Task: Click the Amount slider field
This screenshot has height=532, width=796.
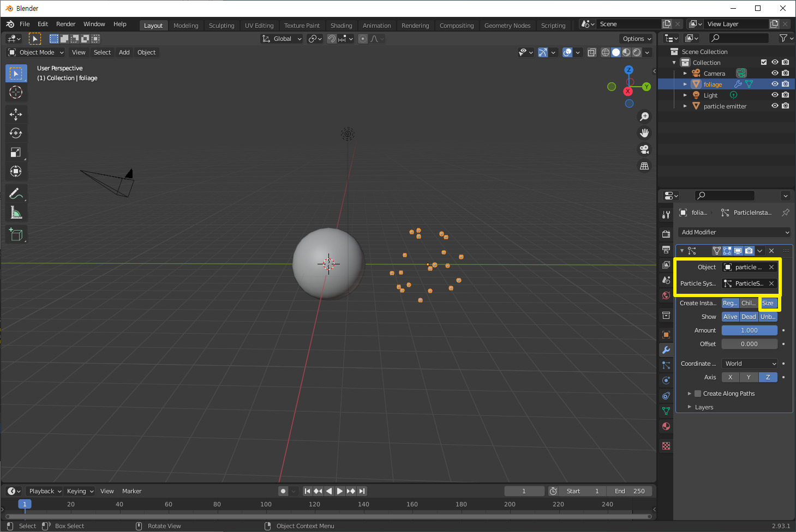Action: click(750, 330)
